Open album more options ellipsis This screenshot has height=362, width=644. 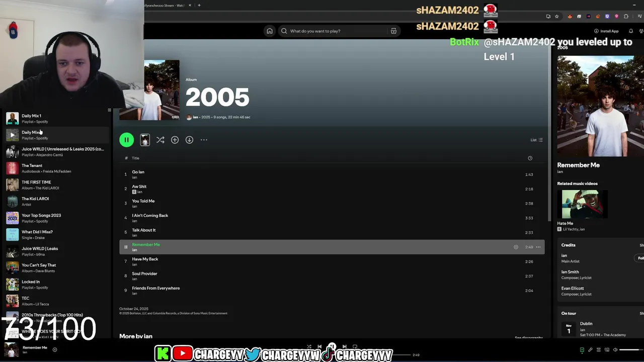(204, 140)
